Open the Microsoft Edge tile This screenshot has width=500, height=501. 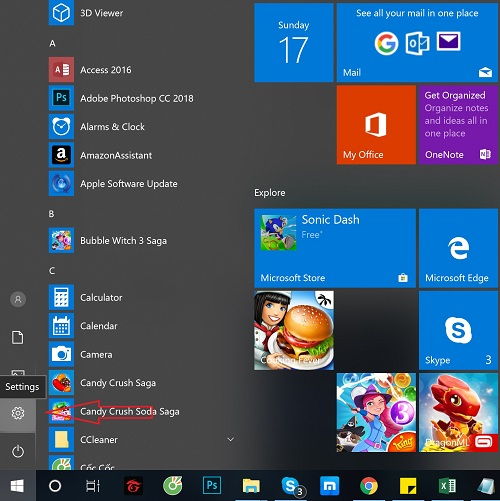click(458, 248)
